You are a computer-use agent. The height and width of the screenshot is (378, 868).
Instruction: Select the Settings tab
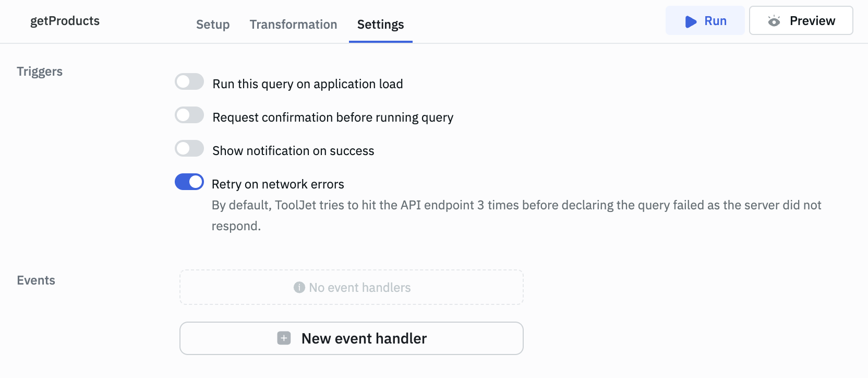(x=380, y=25)
